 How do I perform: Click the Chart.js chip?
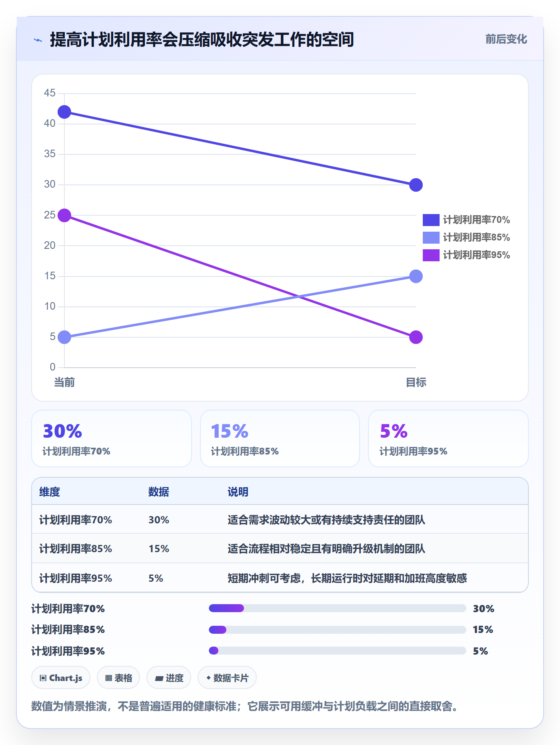61,678
